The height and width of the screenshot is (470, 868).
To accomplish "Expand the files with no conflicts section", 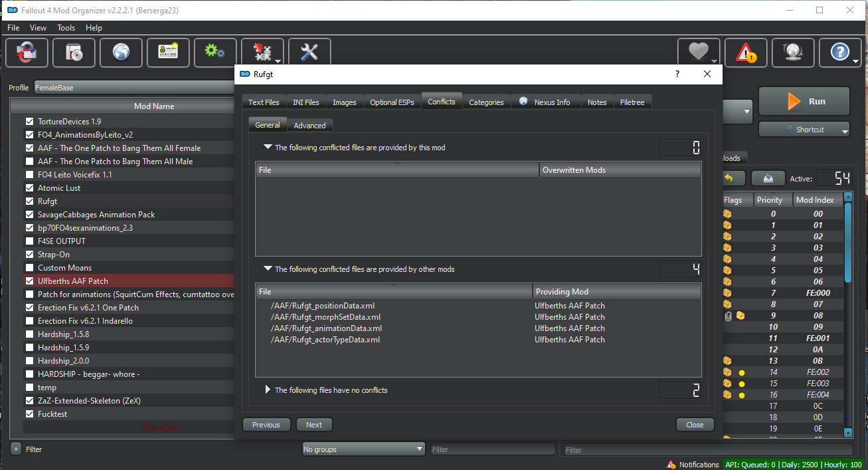I will (x=268, y=390).
